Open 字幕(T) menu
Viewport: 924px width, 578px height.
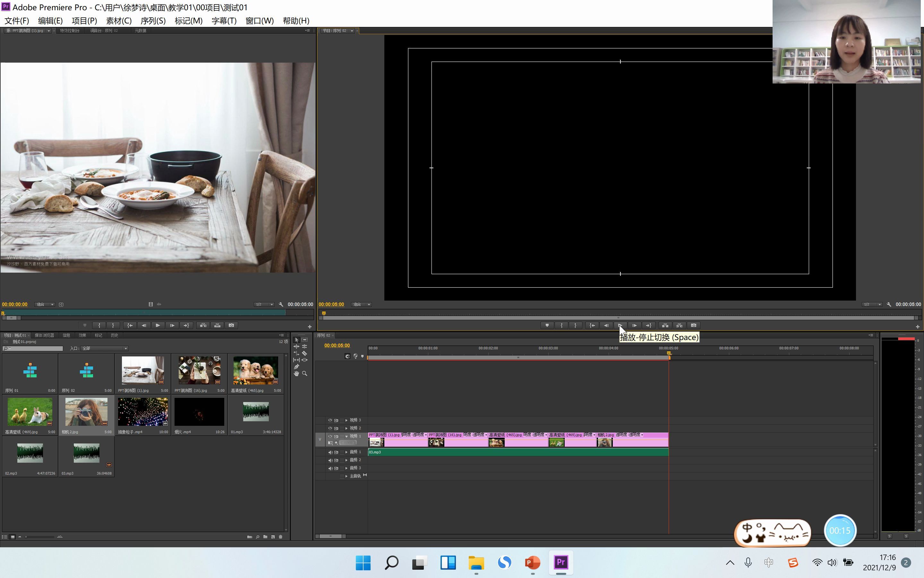[x=224, y=21]
